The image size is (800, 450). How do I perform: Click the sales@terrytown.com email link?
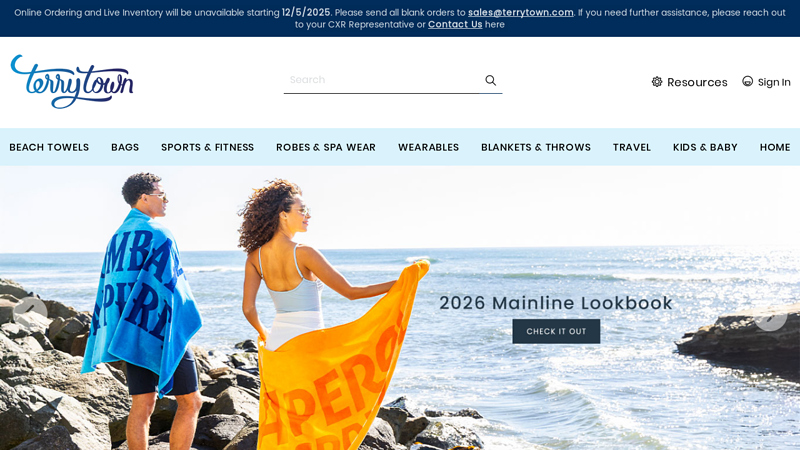coord(520,12)
